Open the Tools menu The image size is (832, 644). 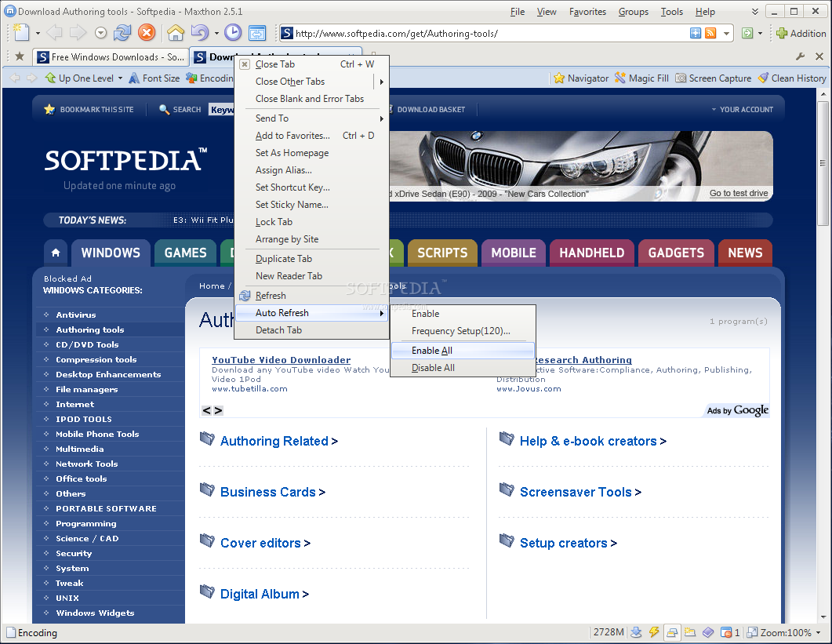[x=671, y=12]
